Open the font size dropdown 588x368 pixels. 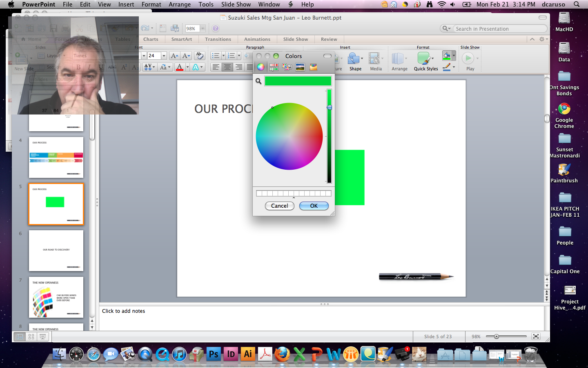(x=164, y=56)
